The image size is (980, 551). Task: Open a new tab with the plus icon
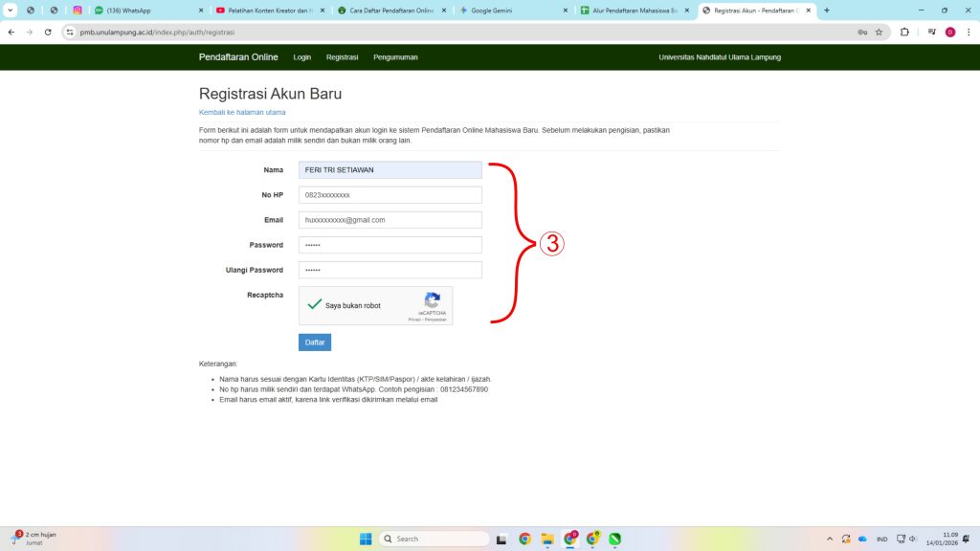click(827, 11)
